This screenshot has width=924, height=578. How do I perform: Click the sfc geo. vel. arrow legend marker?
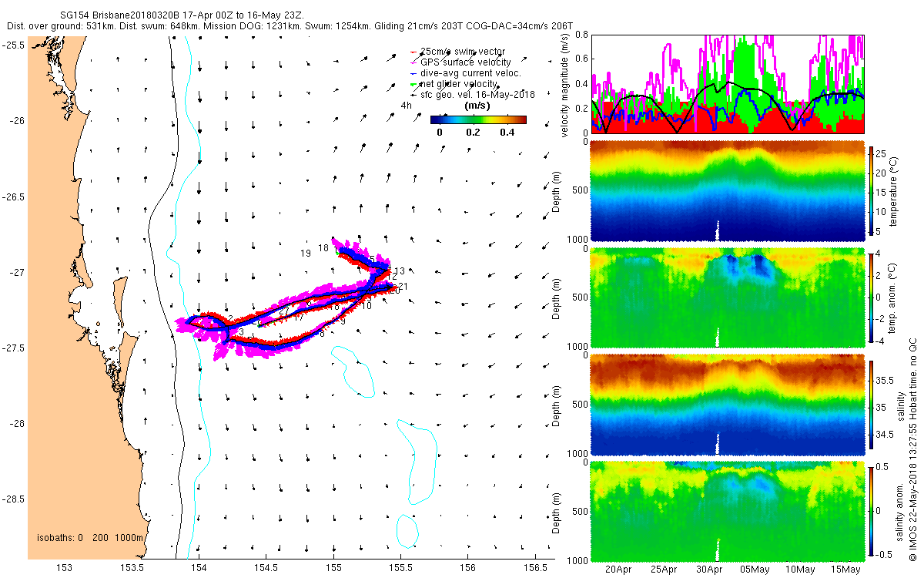(414, 94)
